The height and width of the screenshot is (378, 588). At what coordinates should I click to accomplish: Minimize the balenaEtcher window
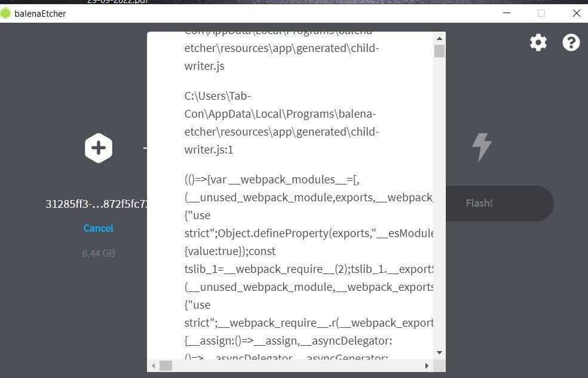tap(507, 13)
